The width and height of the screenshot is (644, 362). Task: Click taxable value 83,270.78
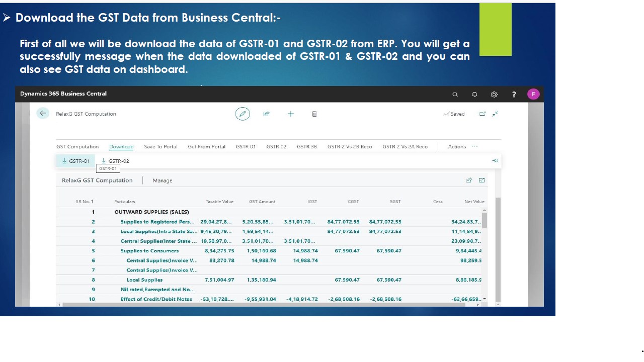pos(222,260)
